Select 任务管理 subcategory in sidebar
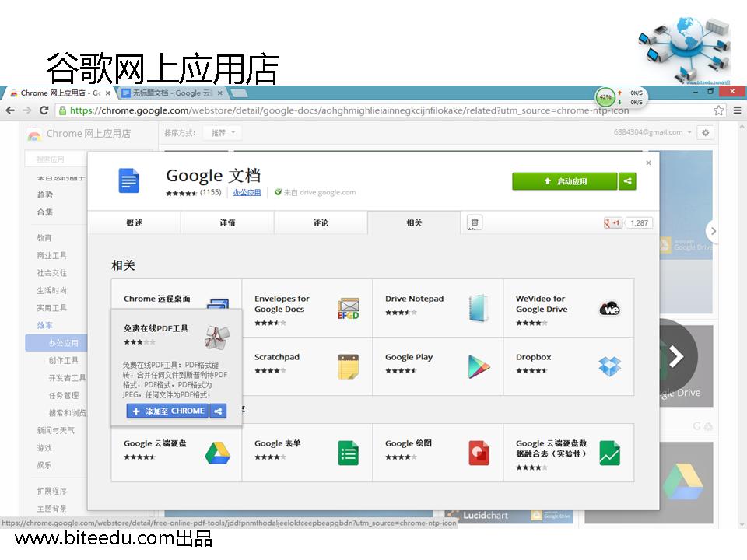The width and height of the screenshot is (747, 560). (63, 395)
